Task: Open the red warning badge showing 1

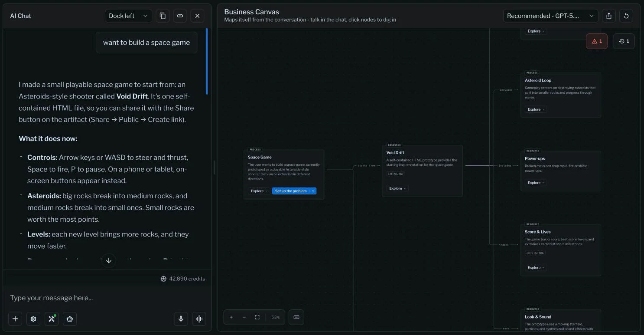Action: [597, 41]
